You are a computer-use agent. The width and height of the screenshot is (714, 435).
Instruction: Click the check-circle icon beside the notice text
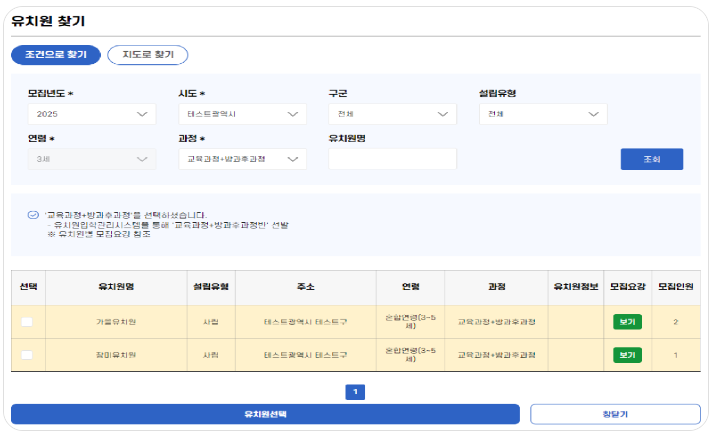[x=33, y=215]
